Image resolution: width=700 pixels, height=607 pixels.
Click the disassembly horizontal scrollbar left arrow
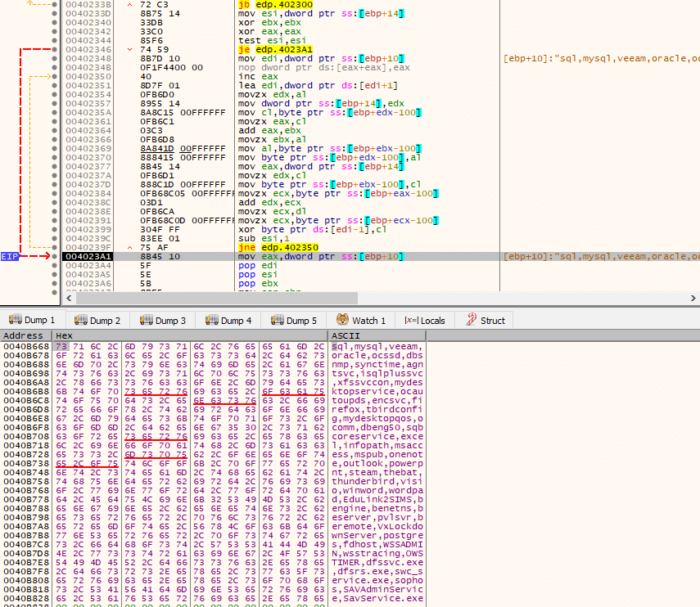[x=69, y=298]
